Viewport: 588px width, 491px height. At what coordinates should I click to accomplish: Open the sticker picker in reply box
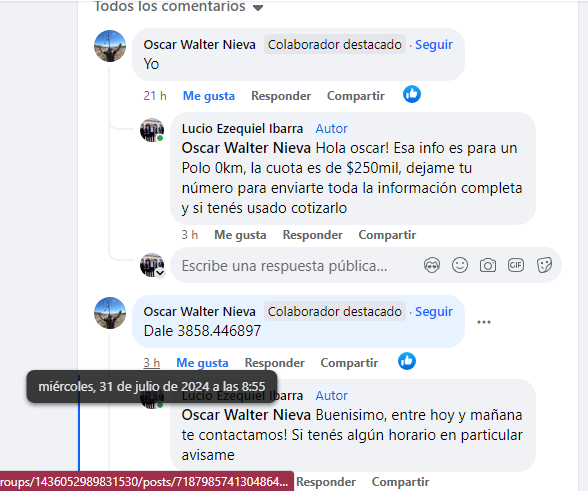[544, 266]
